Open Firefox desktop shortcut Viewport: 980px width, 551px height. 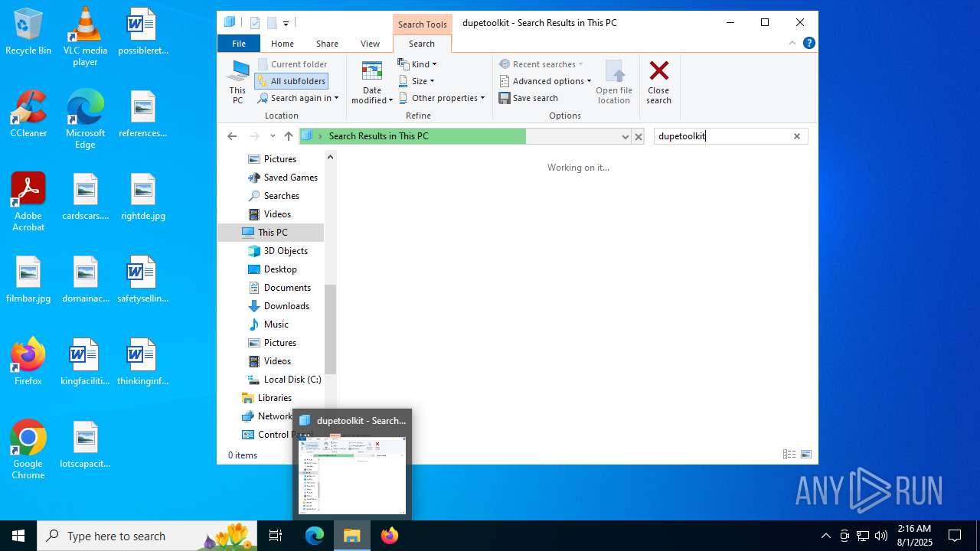[28, 362]
